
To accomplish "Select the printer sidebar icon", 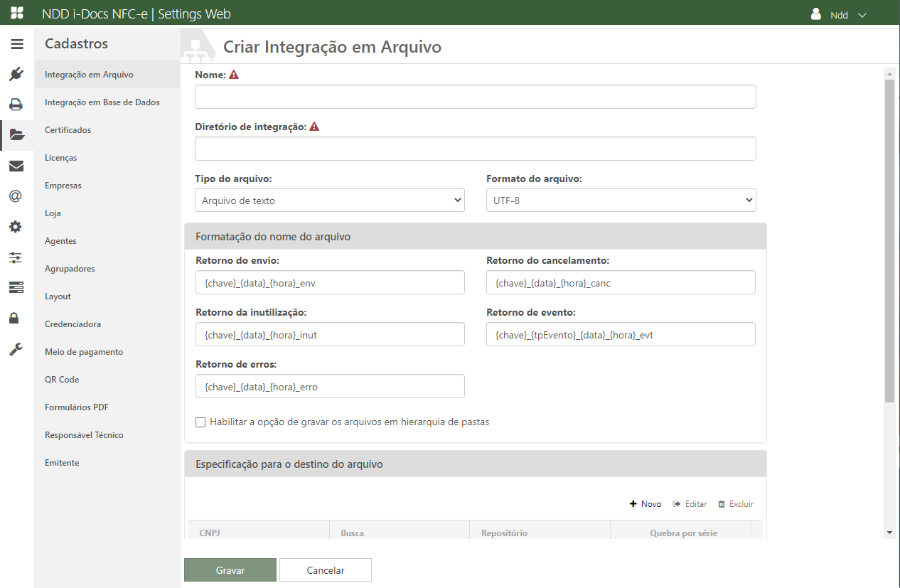I will pyautogui.click(x=16, y=105).
